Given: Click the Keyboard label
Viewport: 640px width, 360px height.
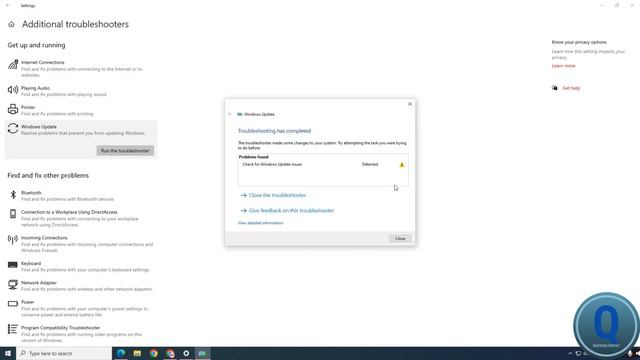Looking at the screenshot, I should 31,264.
